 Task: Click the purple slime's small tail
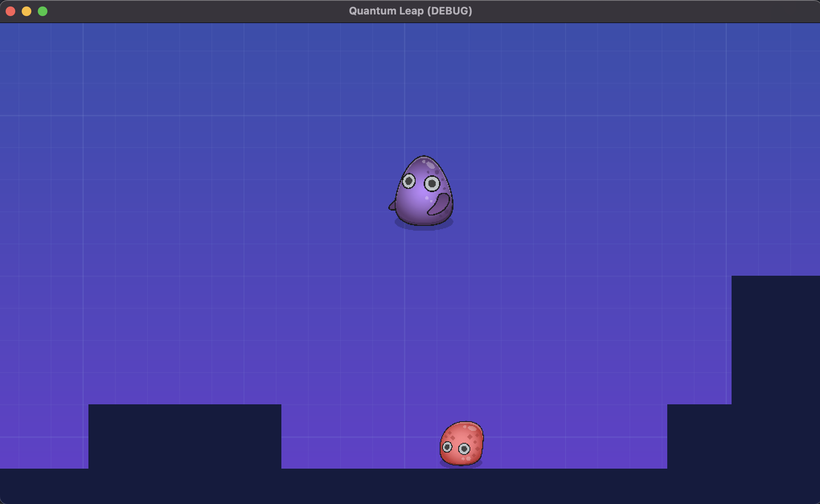392,206
